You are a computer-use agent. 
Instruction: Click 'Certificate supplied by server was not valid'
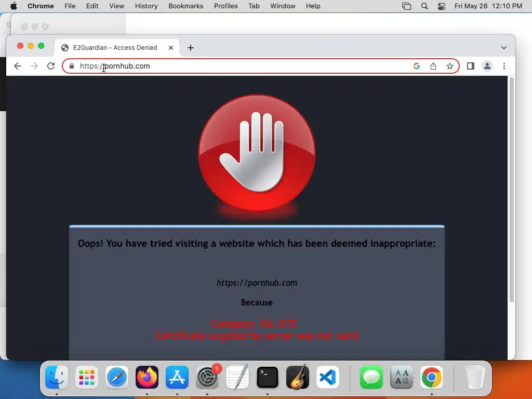tap(257, 336)
